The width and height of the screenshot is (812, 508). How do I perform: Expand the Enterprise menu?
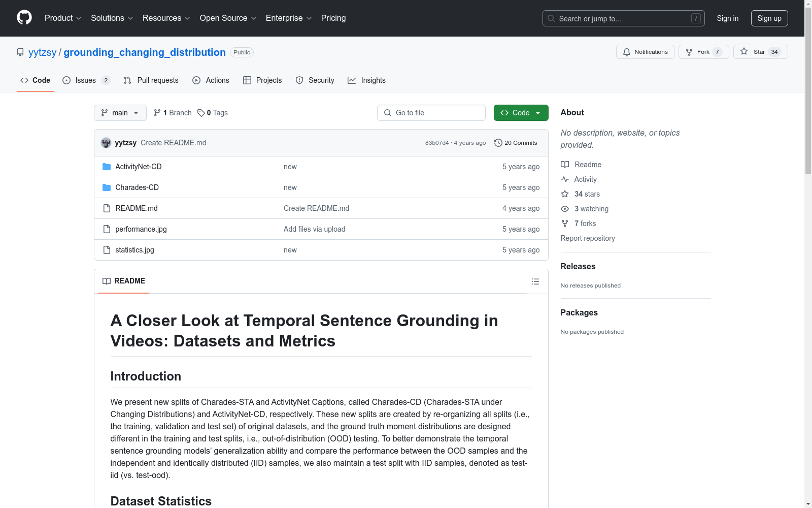point(289,18)
